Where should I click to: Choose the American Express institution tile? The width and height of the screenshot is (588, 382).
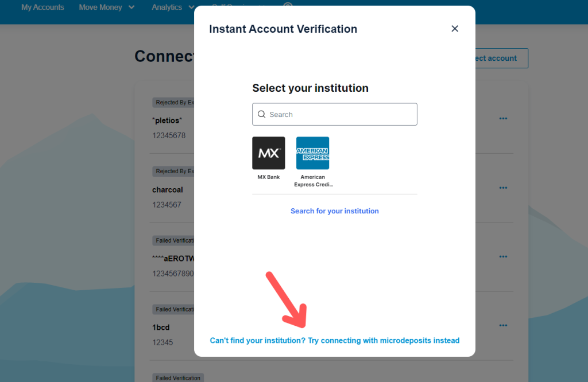313,153
